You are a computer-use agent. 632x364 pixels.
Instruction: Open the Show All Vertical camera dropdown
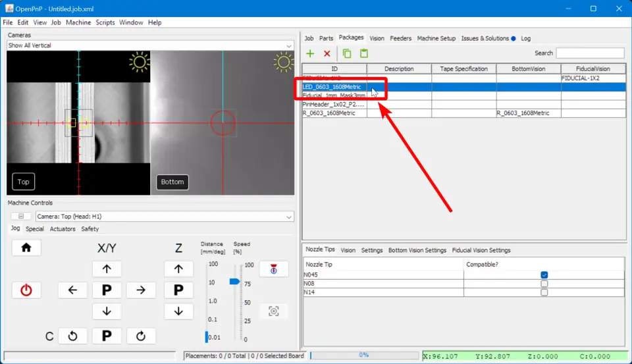pyautogui.click(x=150, y=45)
